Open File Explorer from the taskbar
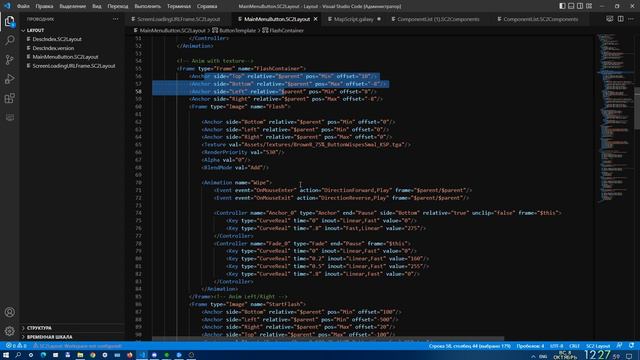Viewport: 640px width, 360px height. coord(80,355)
